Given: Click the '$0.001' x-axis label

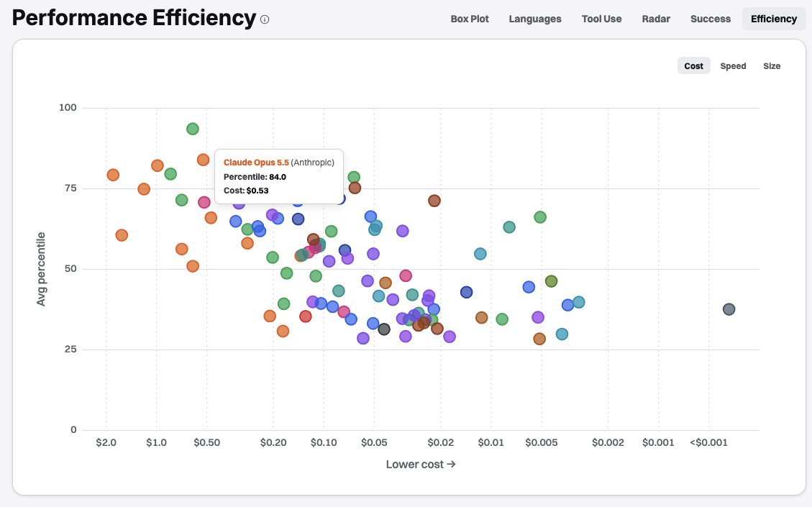Looking at the screenshot, I should 658,443.
